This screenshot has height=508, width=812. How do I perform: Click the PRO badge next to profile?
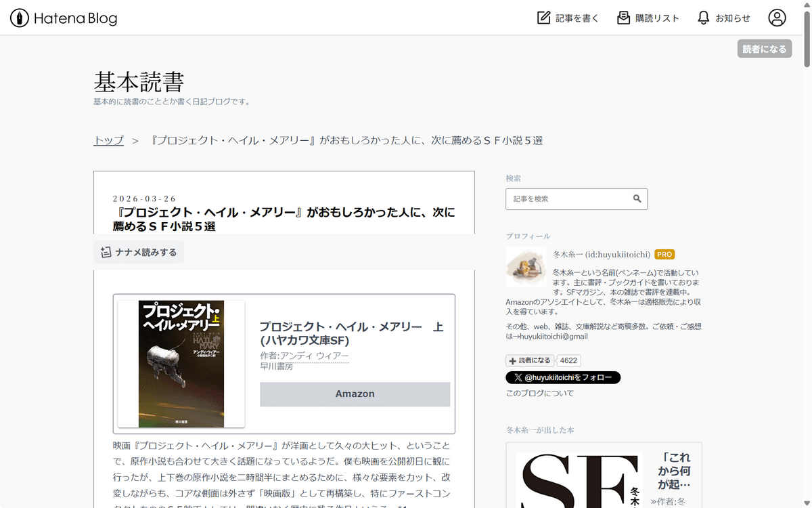(664, 255)
